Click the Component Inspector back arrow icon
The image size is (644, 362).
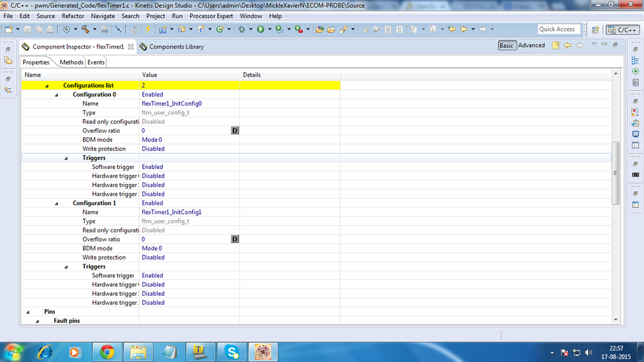567,45
